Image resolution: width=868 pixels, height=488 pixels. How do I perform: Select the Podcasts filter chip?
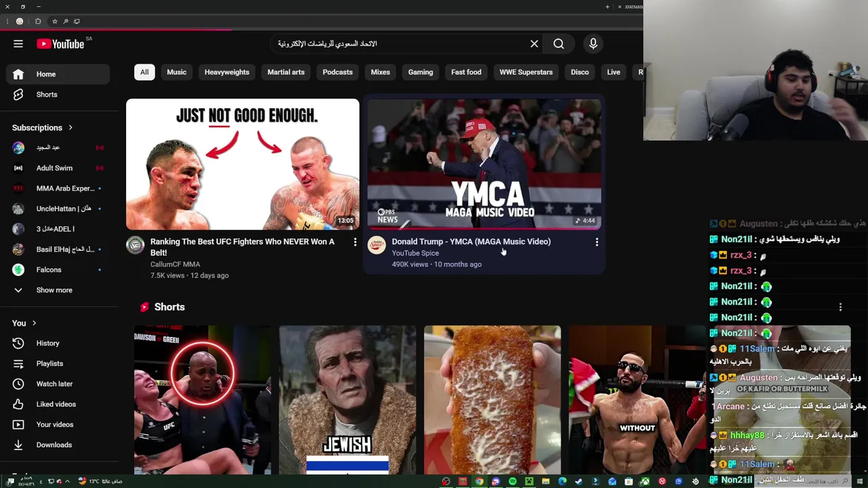click(x=338, y=72)
